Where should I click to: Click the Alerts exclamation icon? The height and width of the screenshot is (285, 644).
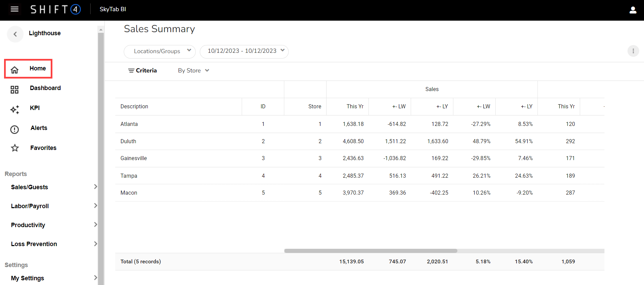(x=15, y=129)
